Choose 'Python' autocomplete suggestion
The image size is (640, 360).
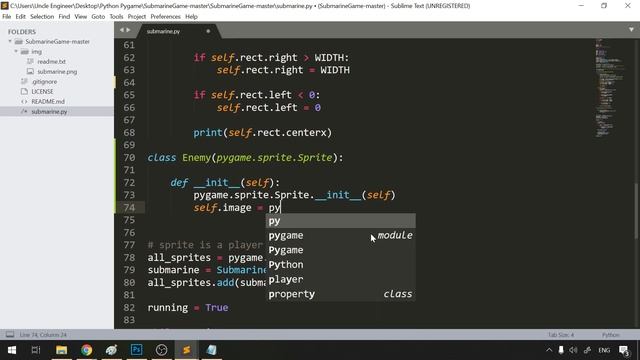tap(341, 265)
